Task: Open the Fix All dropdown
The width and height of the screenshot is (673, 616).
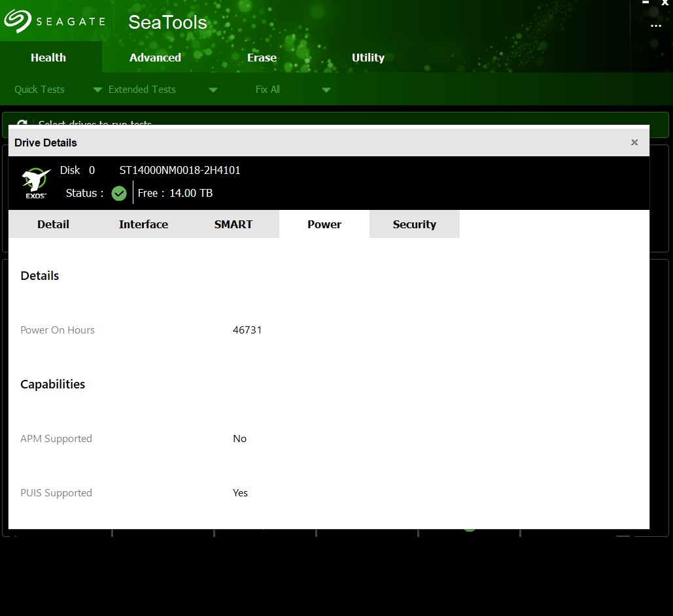Action: click(x=326, y=90)
